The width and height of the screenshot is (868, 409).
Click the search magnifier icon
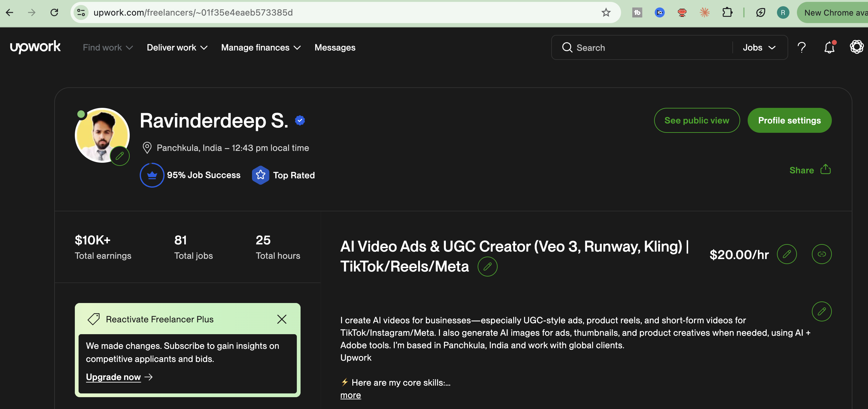point(567,47)
